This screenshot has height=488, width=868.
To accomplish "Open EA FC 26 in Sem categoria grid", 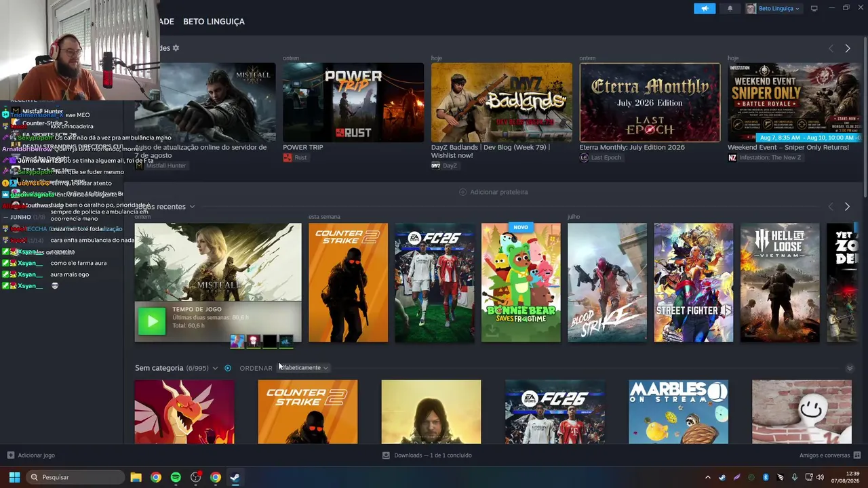I will click(555, 412).
